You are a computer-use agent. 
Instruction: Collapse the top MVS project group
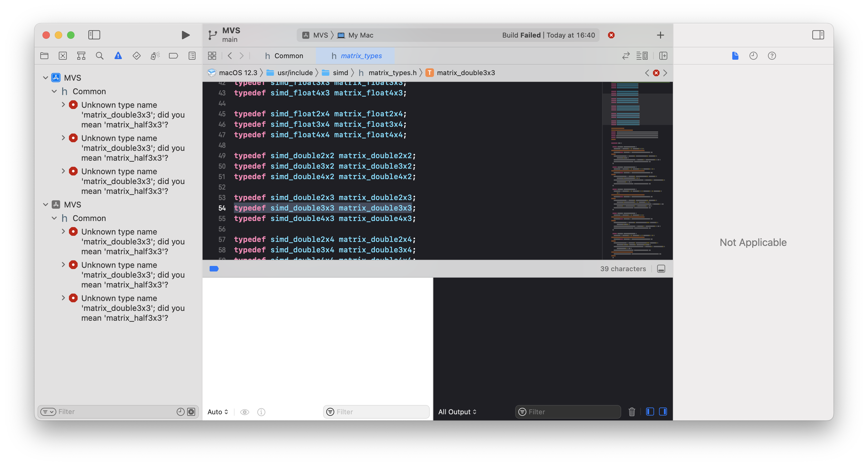click(x=46, y=78)
